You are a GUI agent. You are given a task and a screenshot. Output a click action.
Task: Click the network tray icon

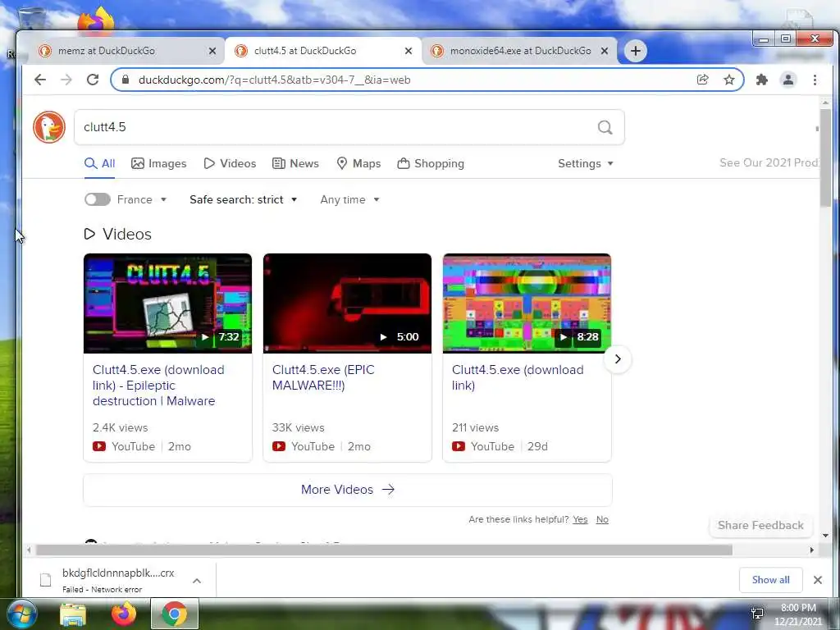click(x=757, y=614)
